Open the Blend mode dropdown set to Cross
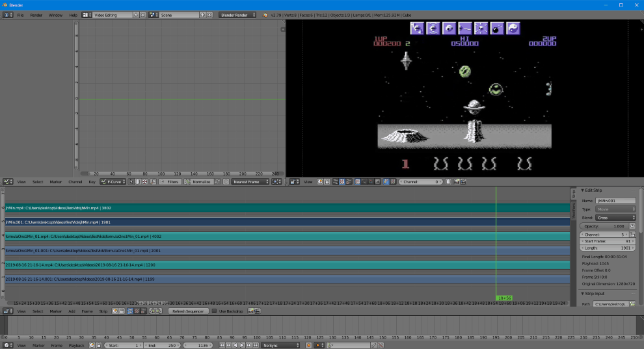This screenshot has height=349, width=644. point(615,218)
